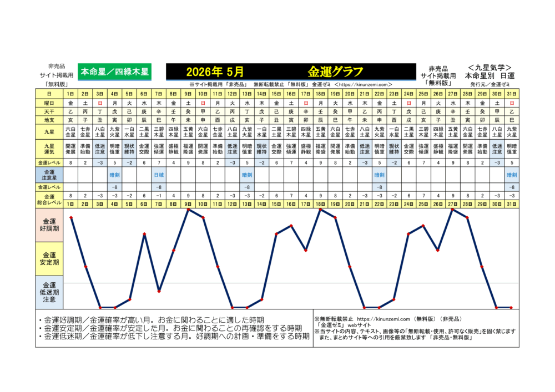Click the 曜日 row header cell
555x392 pixels.
[x=49, y=103]
